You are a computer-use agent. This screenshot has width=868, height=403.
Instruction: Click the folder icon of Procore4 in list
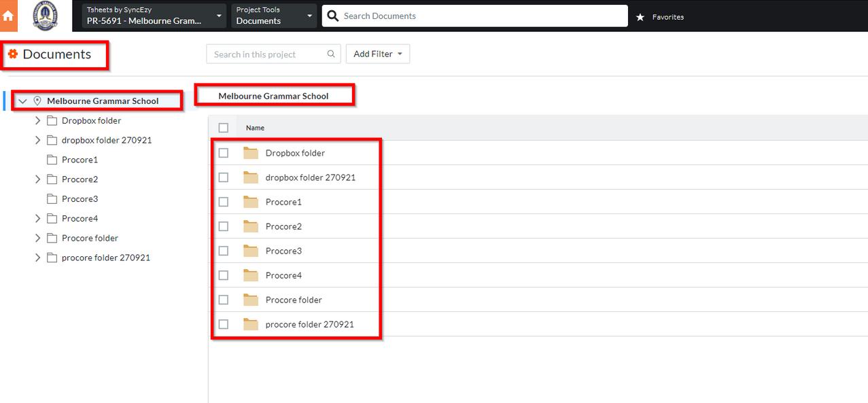(251, 275)
